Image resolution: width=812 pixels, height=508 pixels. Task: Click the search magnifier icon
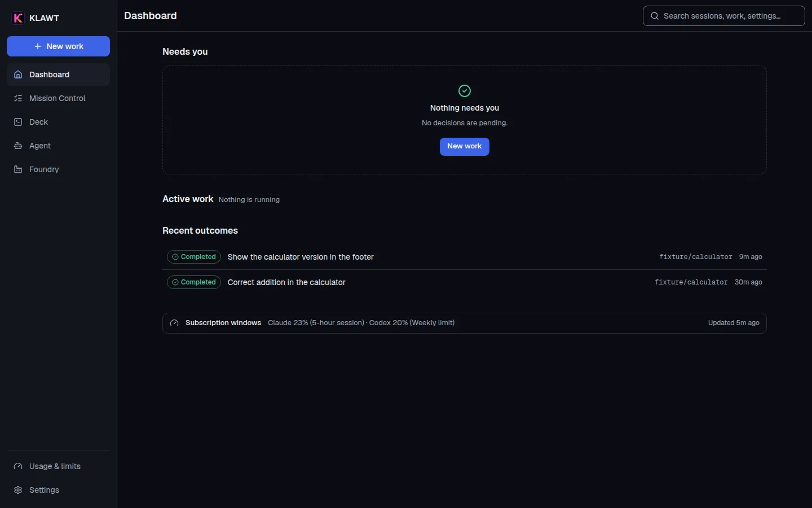tap(655, 16)
